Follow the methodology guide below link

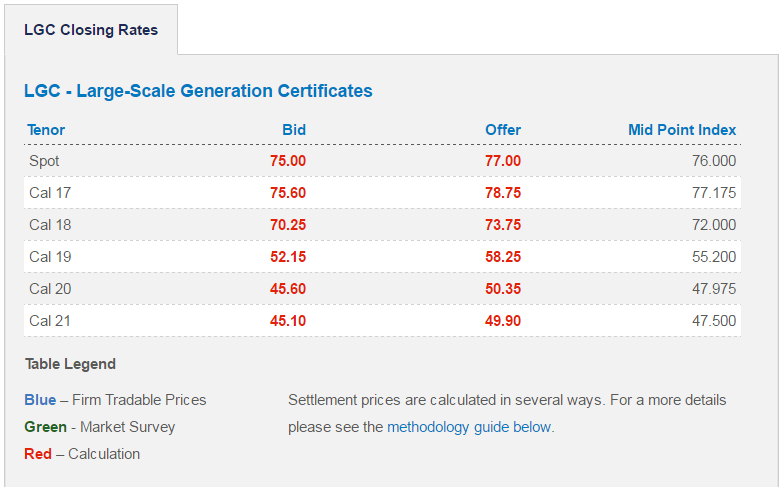pyautogui.click(x=469, y=427)
